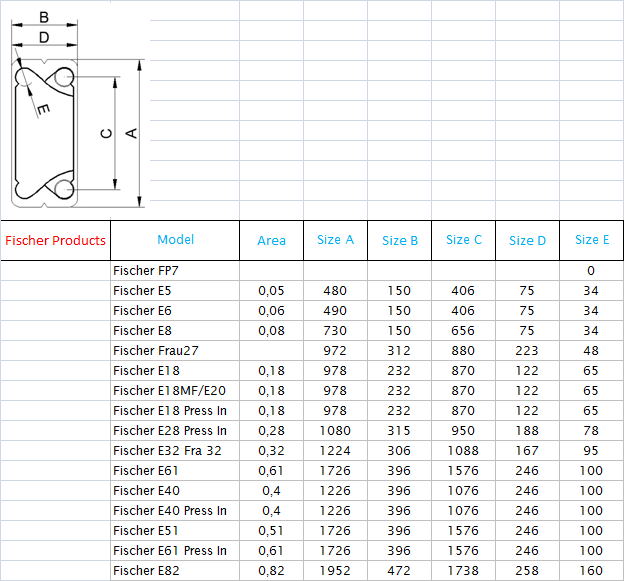Select Size A 1080 in E28 Press In row
The width and height of the screenshot is (624, 581).
click(335, 431)
